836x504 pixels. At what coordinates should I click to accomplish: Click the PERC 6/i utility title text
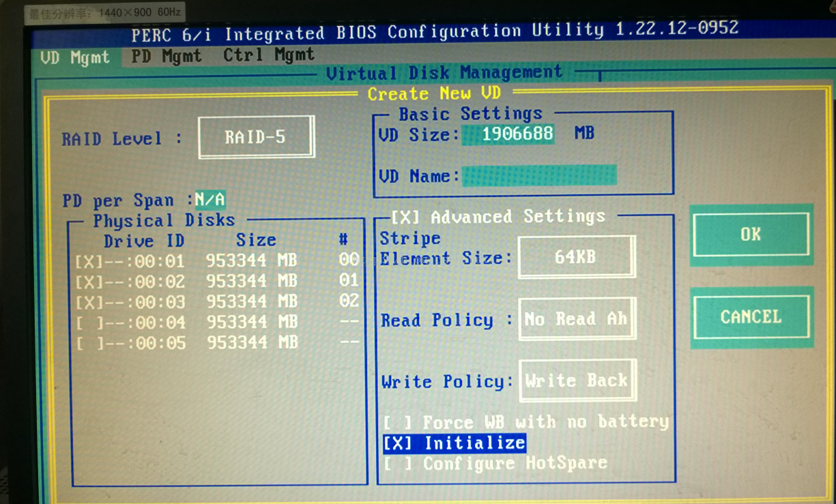pyautogui.click(x=435, y=31)
